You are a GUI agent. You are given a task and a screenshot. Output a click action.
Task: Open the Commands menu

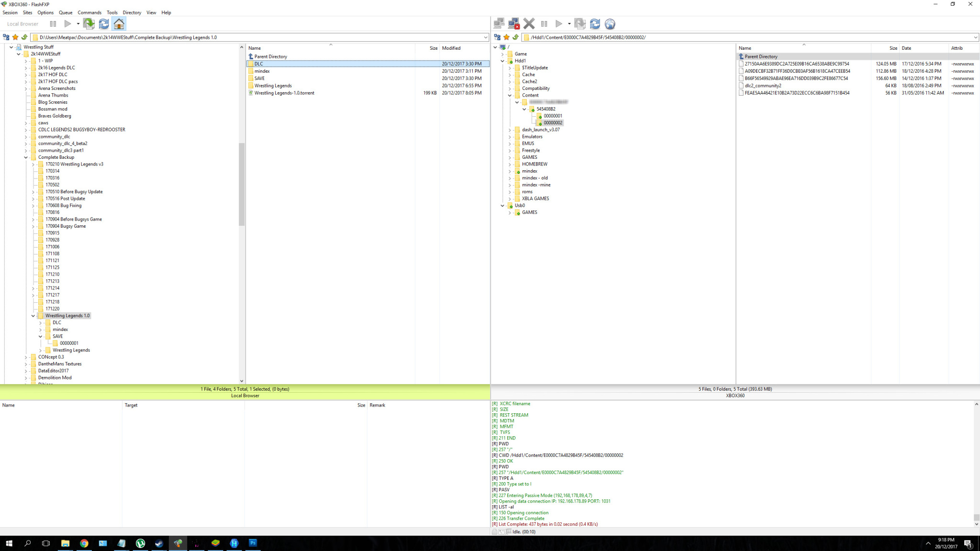pyautogui.click(x=89, y=12)
